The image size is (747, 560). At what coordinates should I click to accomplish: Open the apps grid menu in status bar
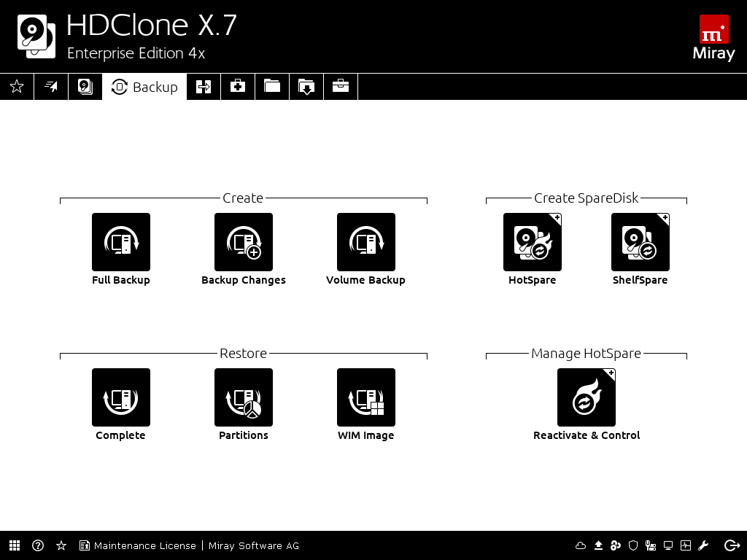point(15,545)
